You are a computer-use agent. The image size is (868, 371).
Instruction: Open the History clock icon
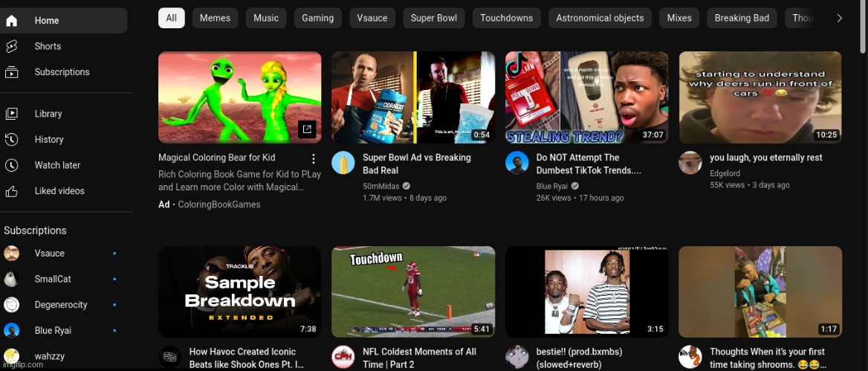(11, 140)
